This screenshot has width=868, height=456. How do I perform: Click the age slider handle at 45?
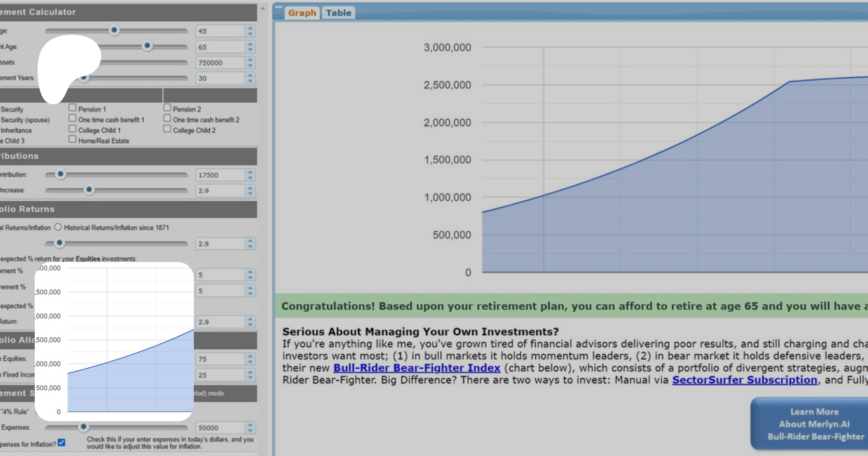114,30
